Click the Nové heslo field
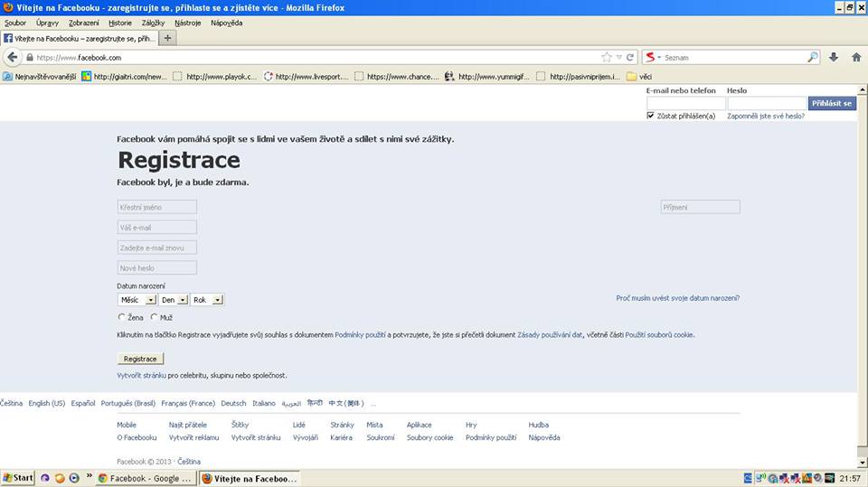 coord(156,267)
